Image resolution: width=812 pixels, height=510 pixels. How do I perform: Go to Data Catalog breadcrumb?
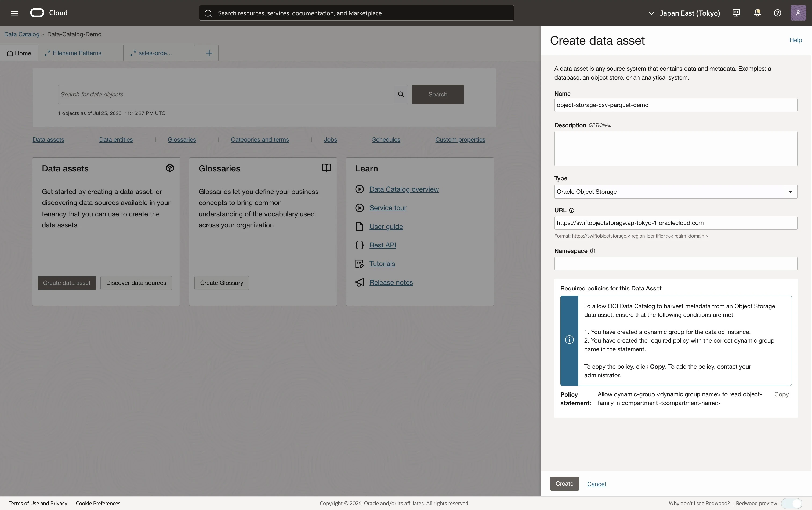(x=21, y=34)
